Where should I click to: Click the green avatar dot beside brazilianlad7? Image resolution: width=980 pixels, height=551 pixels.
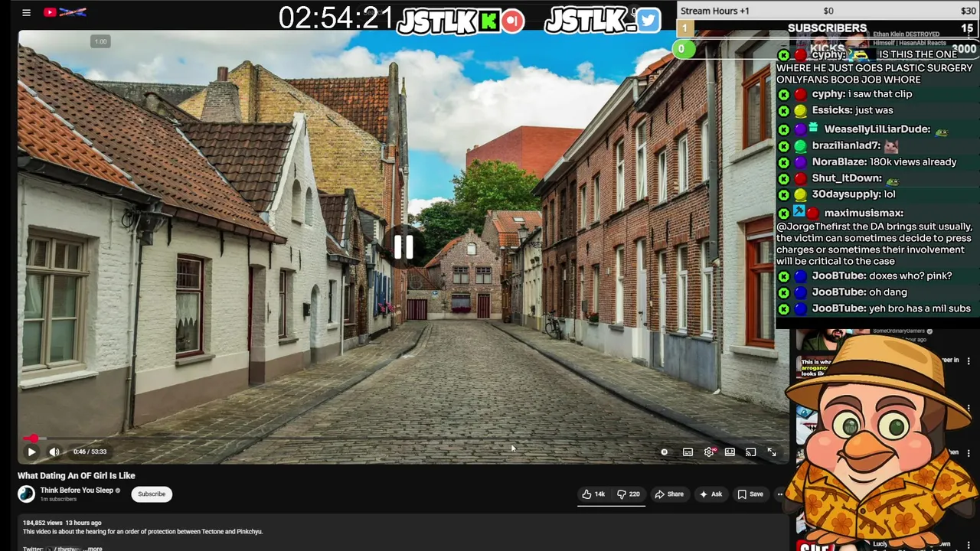point(800,146)
